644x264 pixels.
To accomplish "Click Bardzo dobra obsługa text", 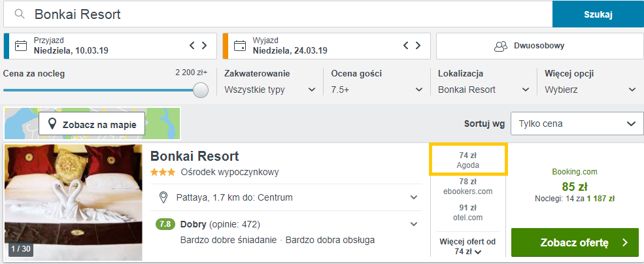I will (x=330, y=240).
